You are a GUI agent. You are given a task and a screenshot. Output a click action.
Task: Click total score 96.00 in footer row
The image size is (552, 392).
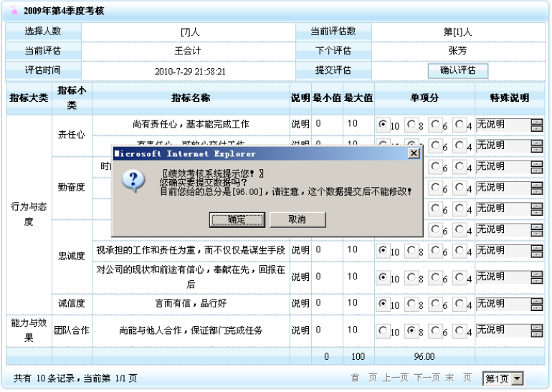424,356
